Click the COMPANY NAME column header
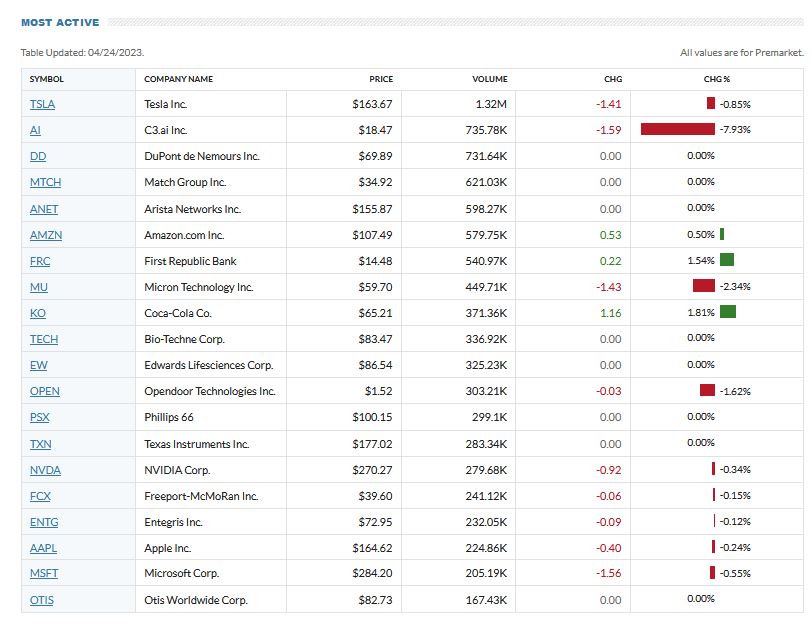The height and width of the screenshot is (624, 812). point(178,79)
